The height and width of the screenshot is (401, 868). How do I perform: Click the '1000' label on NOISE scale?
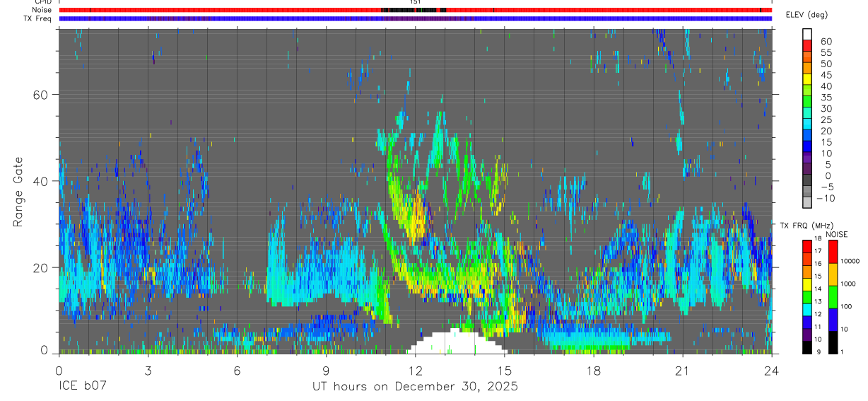click(848, 284)
